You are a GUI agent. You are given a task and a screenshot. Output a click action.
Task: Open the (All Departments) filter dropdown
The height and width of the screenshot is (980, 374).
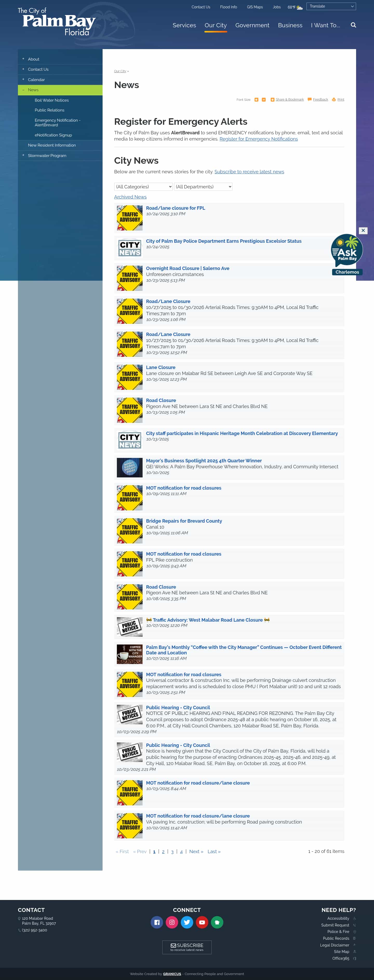click(203, 187)
